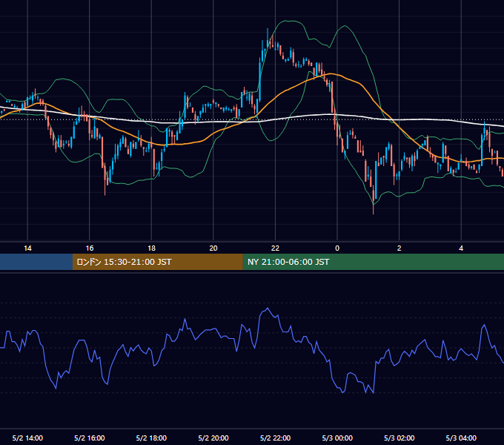The image size is (504, 445).
Task: Click hour label 16 on price chart axis
Action: click(x=90, y=248)
